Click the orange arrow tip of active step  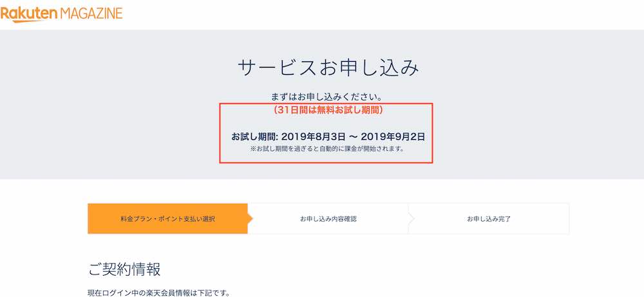[x=250, y=218]
